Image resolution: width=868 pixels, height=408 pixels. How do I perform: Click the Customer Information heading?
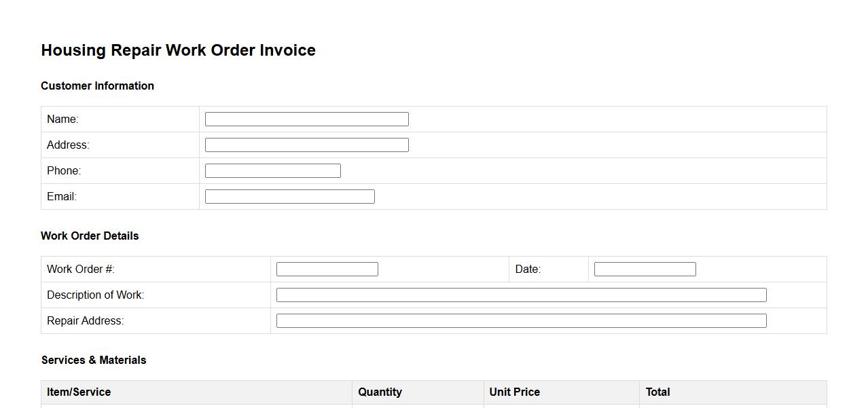(97, 86)
